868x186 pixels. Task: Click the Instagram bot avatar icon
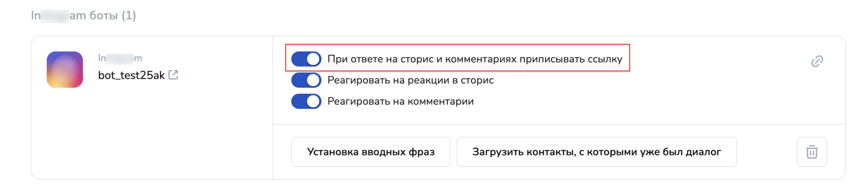[x=65, y=69]
